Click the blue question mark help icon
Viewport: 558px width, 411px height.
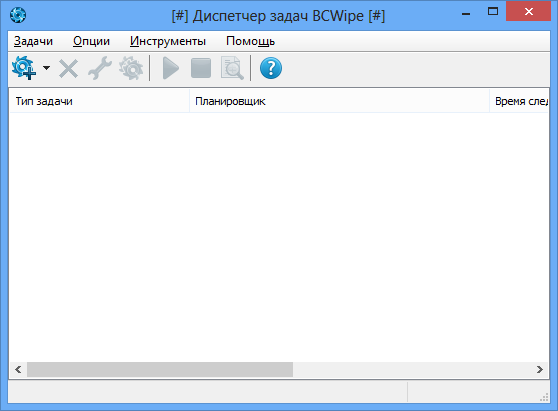coord(271,68)
